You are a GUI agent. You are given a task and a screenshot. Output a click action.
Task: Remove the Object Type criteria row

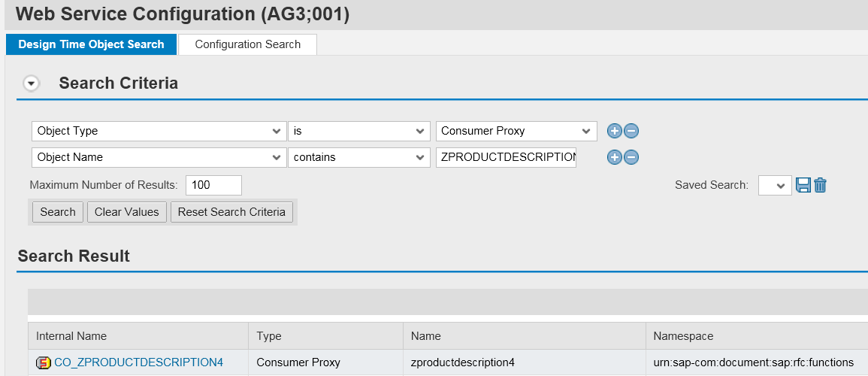(631, 132)
